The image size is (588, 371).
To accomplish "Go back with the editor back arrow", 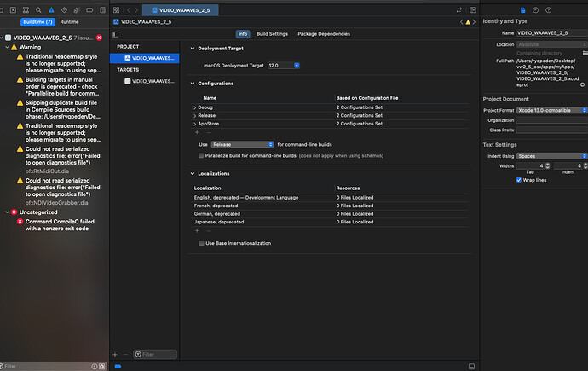I will [x=129, y=10].
